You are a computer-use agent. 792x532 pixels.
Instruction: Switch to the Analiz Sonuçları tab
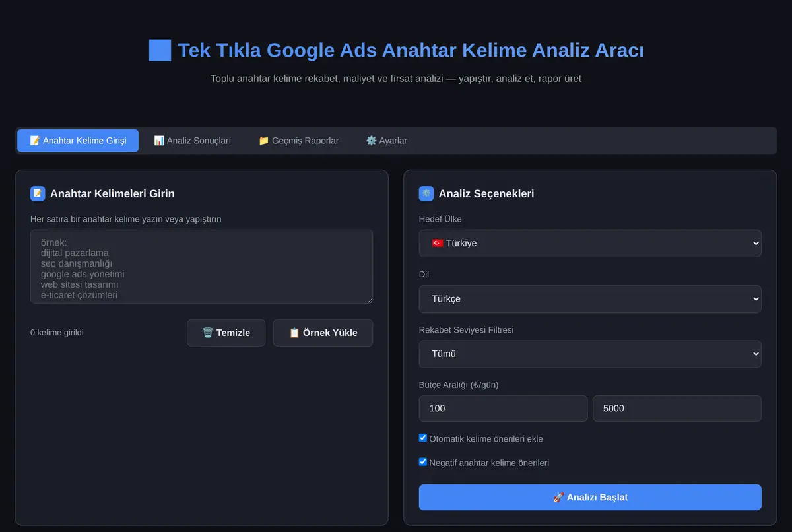tap(192, 141)
